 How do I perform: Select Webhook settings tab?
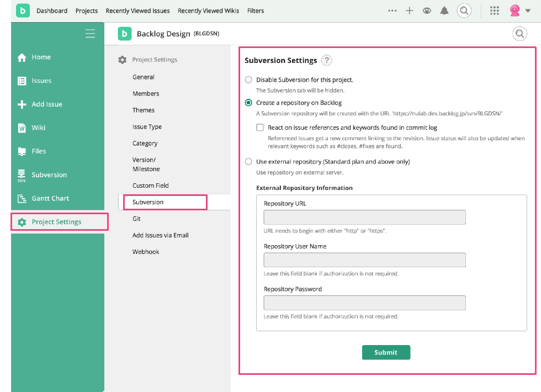tap(146, 252)
